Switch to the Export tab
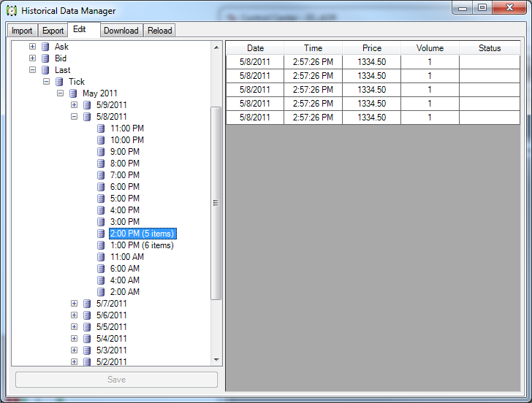 point(53,31)
